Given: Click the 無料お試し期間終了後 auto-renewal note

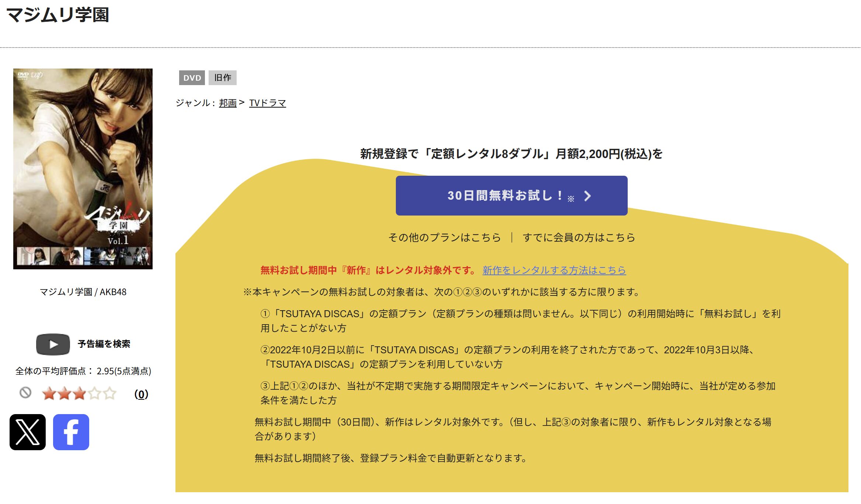Looking at the screenshot, I should coord(391,458).
